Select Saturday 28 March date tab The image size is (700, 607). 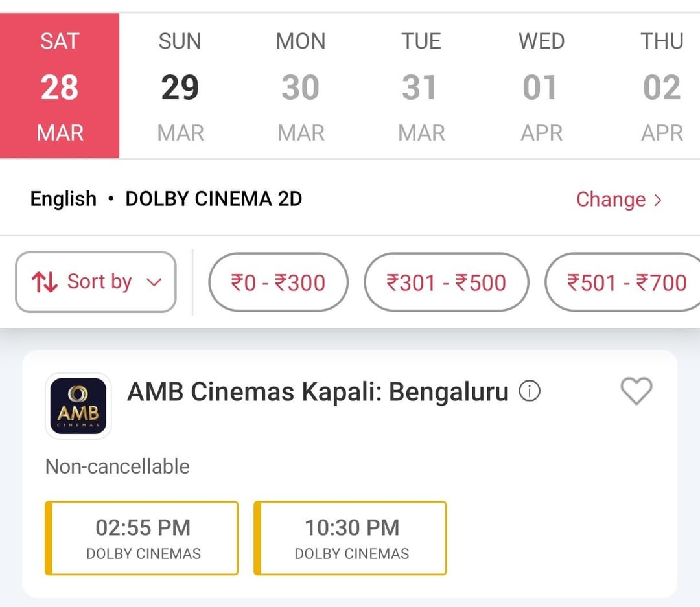[x=60, y=86]
